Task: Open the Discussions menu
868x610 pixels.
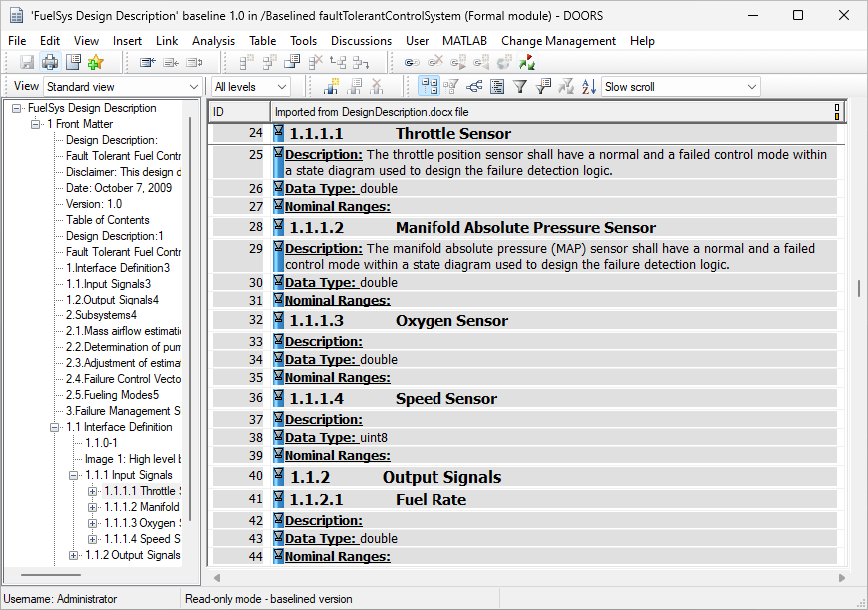Action: (361, 41)
